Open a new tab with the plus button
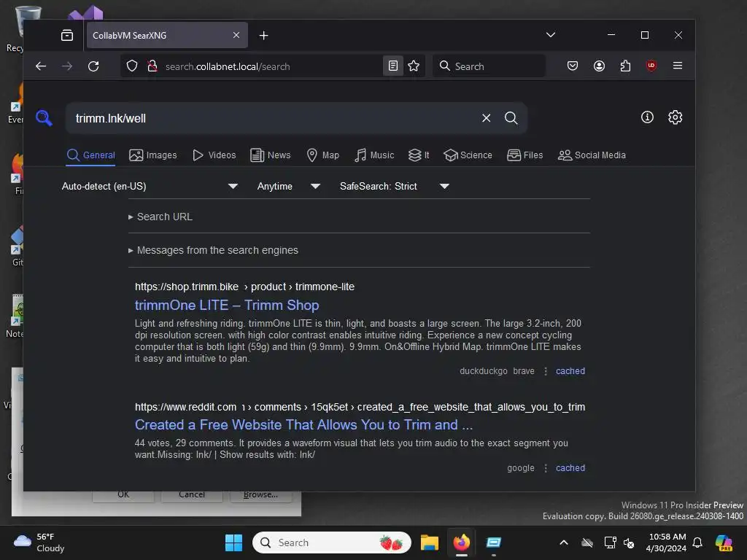747x560 pixels. [x=263, y=35]
